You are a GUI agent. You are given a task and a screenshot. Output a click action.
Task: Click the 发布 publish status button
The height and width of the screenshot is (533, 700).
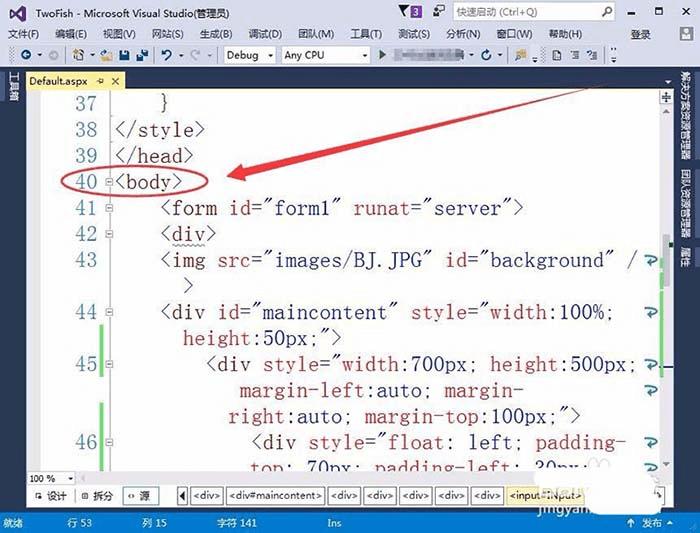(x=650, y=523)
